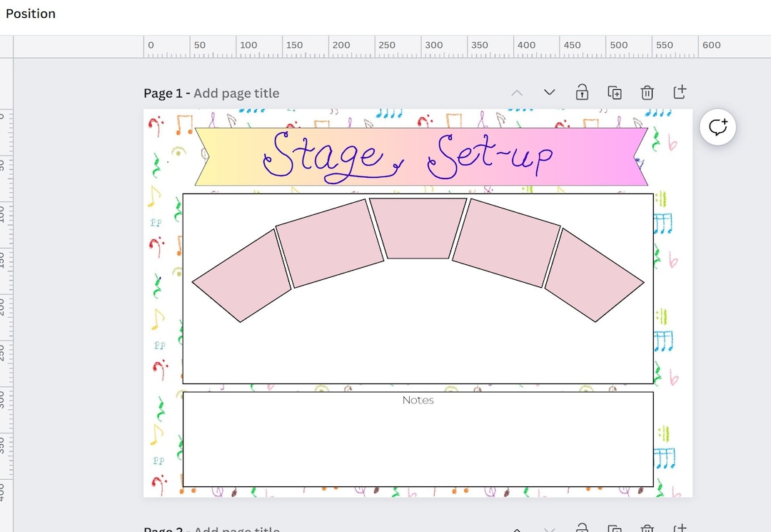Move Page 1 down with the down chevron

click(549, 92)
